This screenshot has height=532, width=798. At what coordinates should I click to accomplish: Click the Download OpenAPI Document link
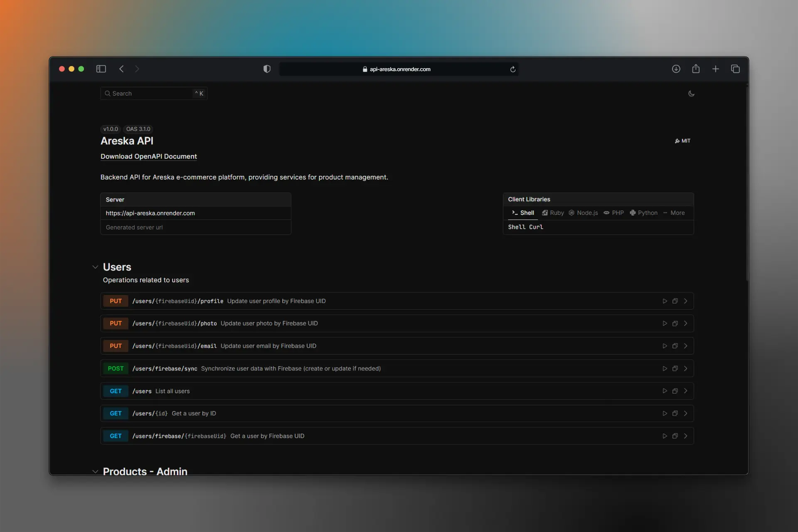pyautogui.click(x=148, y=157)
